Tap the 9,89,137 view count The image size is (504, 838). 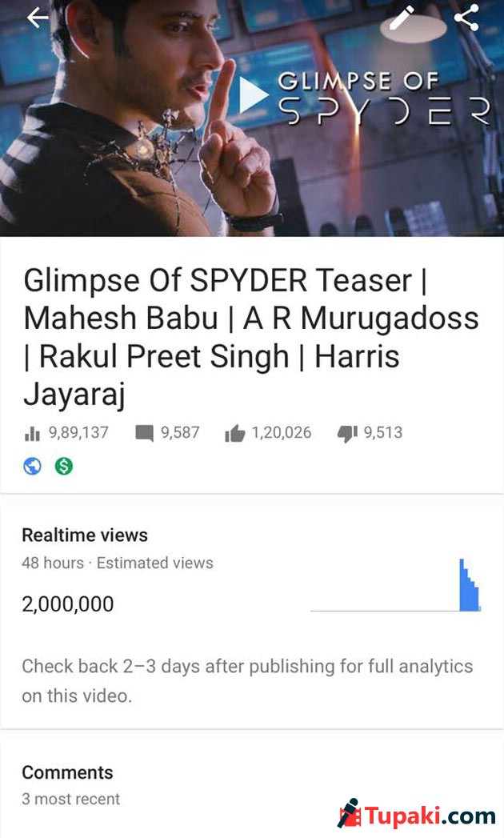pos(78,432)
